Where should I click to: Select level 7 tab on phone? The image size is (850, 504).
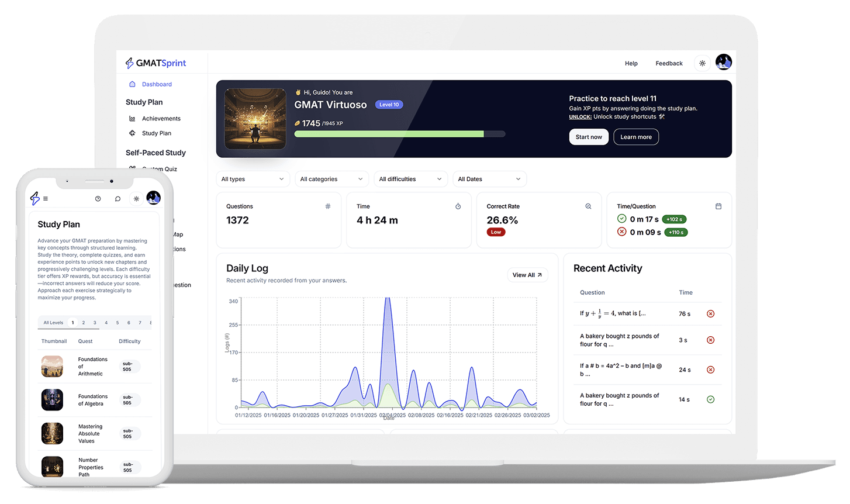pyautogui.click(x=140, y=323)
